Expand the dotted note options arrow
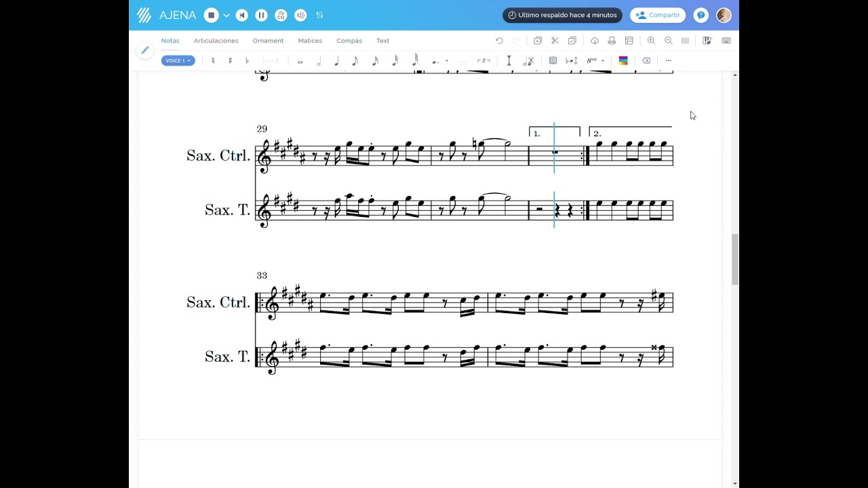 pyautogui.click(x=446, y=61)
